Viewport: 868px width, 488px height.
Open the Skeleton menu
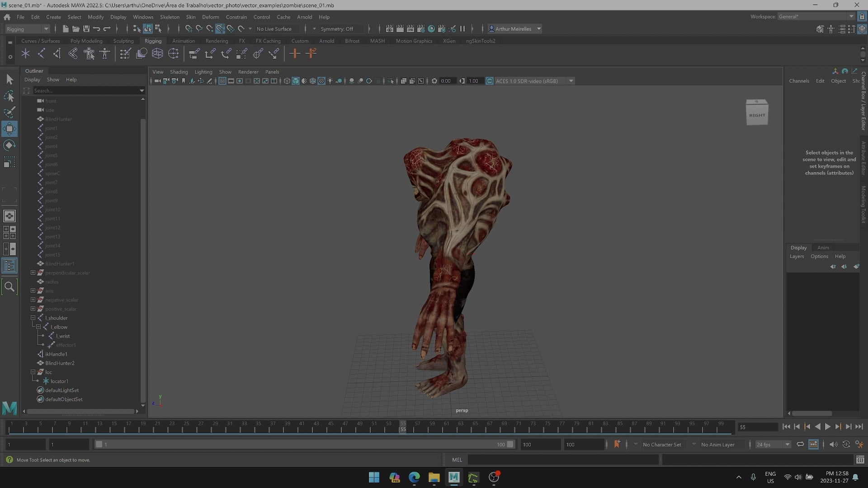pyautogui.click(x=170, y=17)
